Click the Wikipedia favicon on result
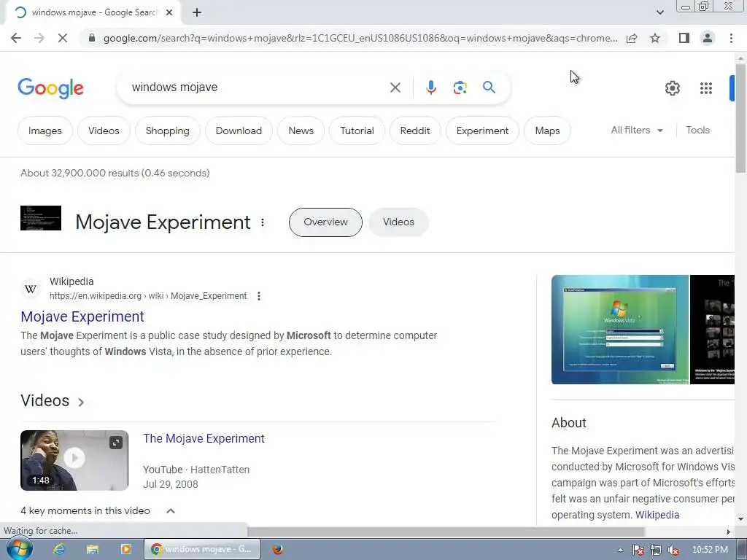Screen dimensions: 747x560 [x=31, y=289]
